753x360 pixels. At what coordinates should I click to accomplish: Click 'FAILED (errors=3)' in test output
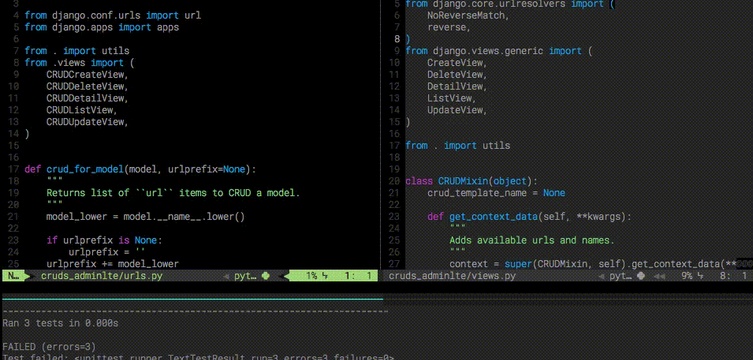coord(49,347)
